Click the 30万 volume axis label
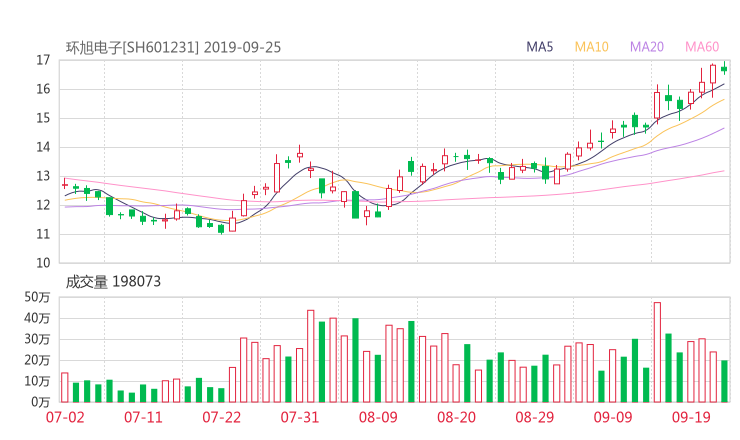740x440 pixels. click(37, 339)
